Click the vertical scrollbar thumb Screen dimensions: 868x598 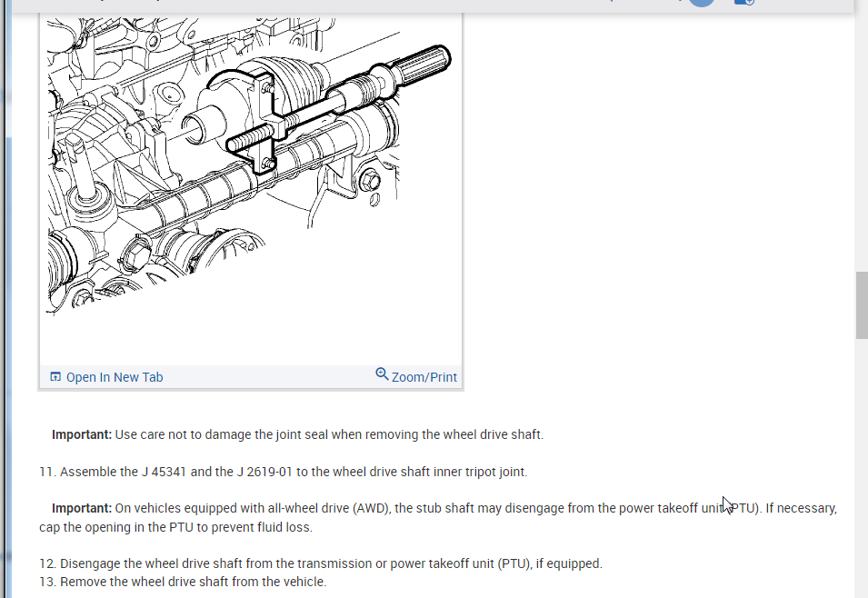tap(862, 304)
